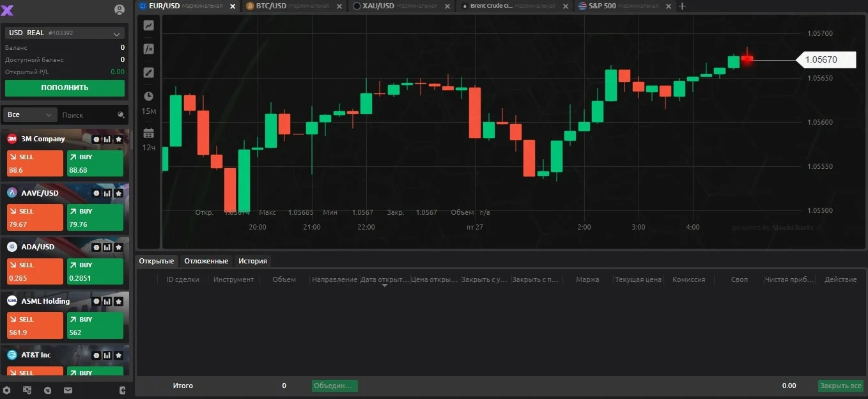Open the chart icon for ASML Holding

click(x=107, y=301)
